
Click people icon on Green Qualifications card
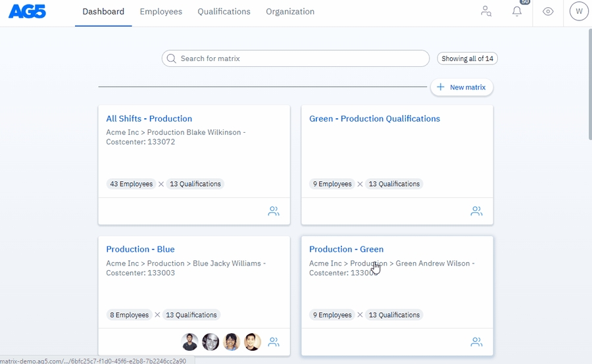[477, 212]
